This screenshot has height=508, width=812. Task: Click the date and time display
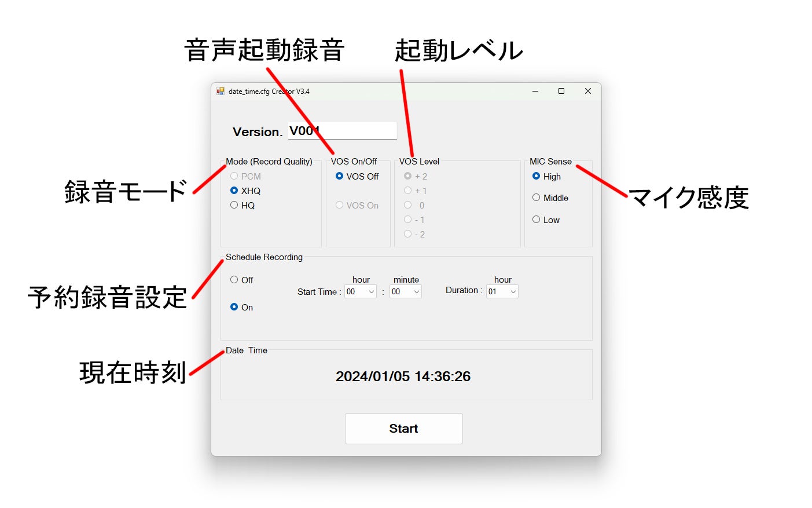click(x=403, y=377)
